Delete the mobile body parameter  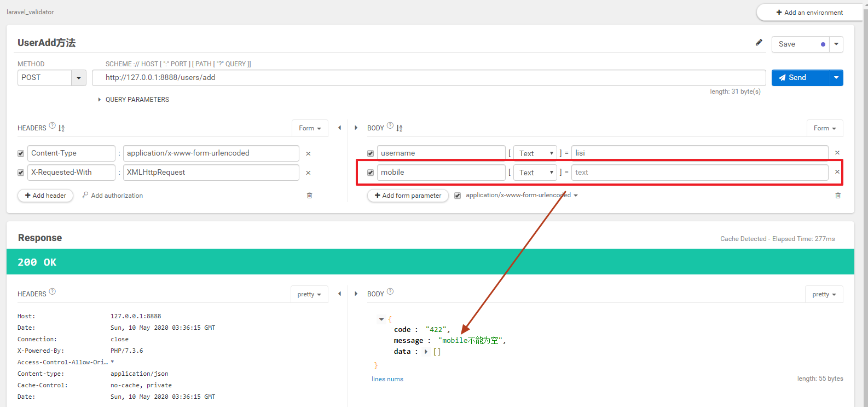[837, 172]
